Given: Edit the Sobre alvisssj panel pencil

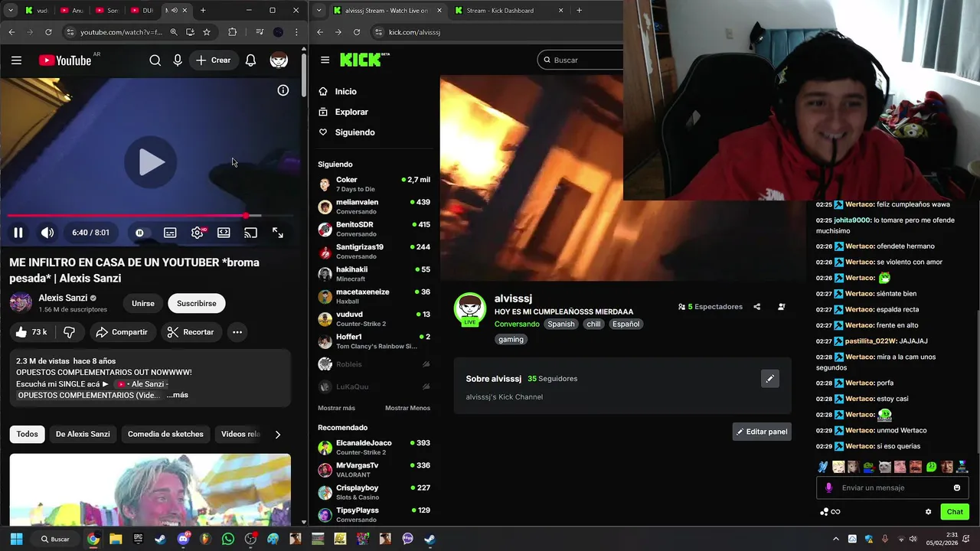Looking at the screenshot, I should (x=770, y=379).
